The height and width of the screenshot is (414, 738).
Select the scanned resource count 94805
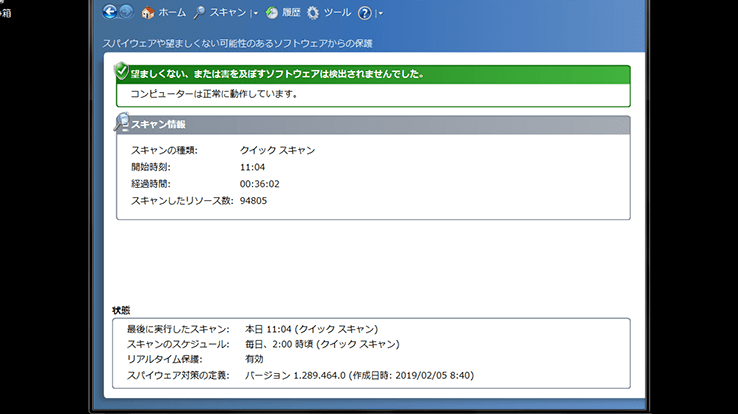[x=253, y=201]
